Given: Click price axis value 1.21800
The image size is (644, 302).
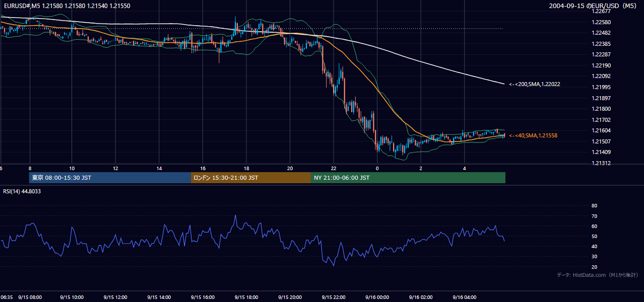Looking at the screenshot, I should coord(600,109).
